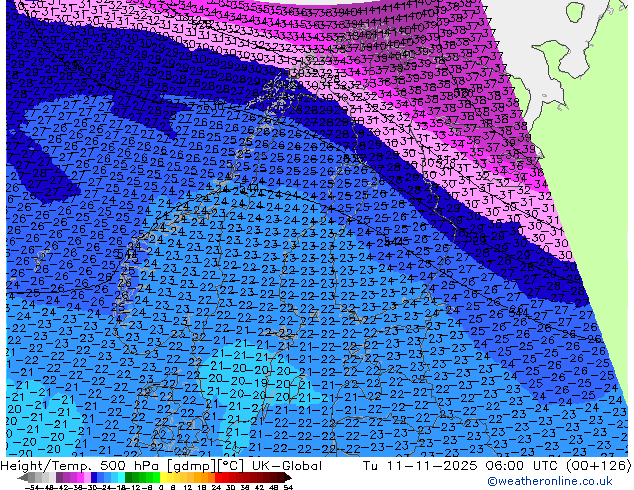Image resolution: width=634 pixels, height=490 pixels.
Task: Pick the light pink legend swatch
Action: pyautogui.click(x=87, y=478)
